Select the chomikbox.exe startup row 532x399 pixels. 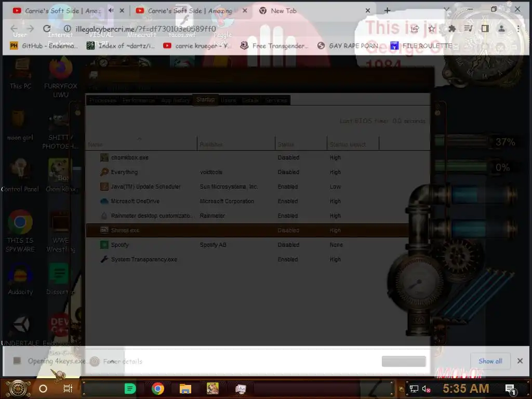coord(248,157)
